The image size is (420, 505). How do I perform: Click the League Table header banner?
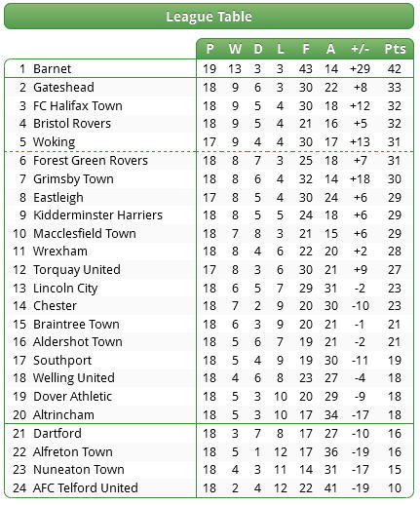coord(209,17)
